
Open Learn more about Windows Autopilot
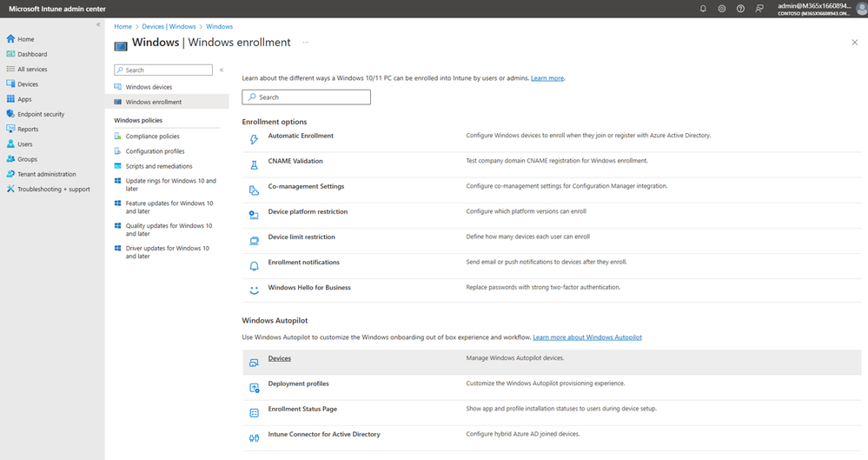click(x=587, y=337)
